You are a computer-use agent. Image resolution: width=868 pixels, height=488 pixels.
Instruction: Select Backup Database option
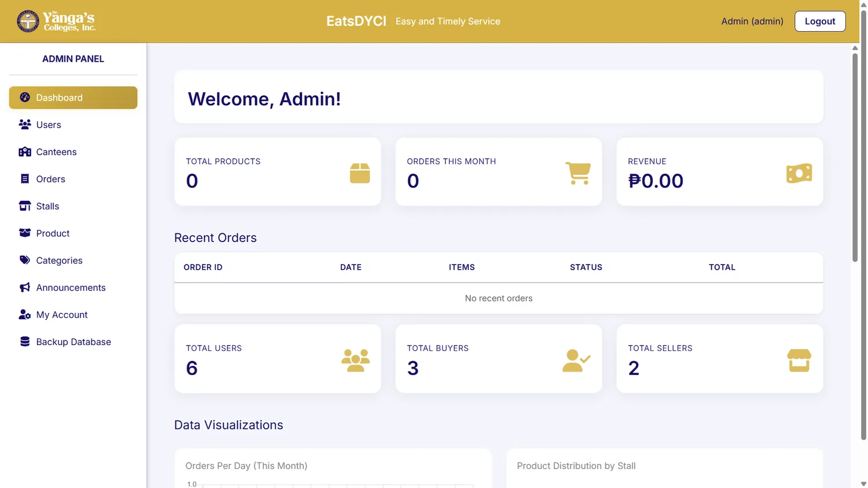73,342
